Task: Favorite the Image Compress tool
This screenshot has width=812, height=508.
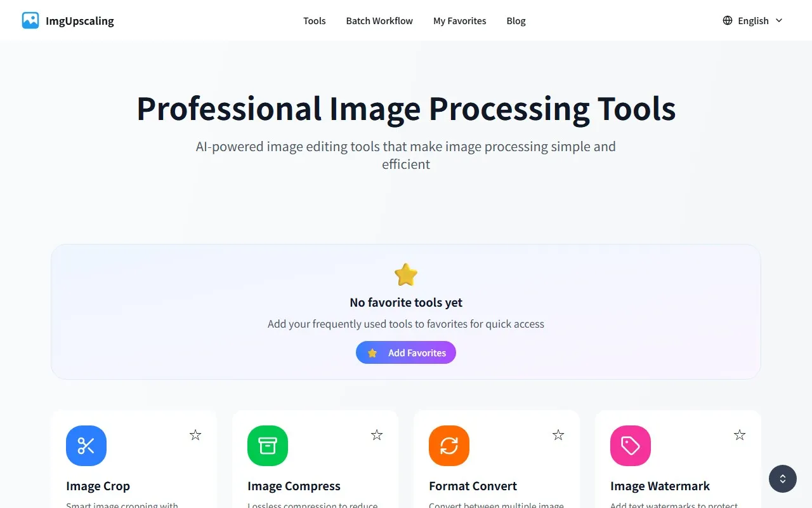Action: pos(377,435)
